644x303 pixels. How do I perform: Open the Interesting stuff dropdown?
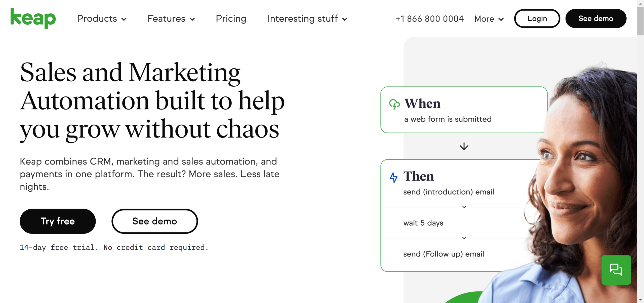tap(307, 19)
